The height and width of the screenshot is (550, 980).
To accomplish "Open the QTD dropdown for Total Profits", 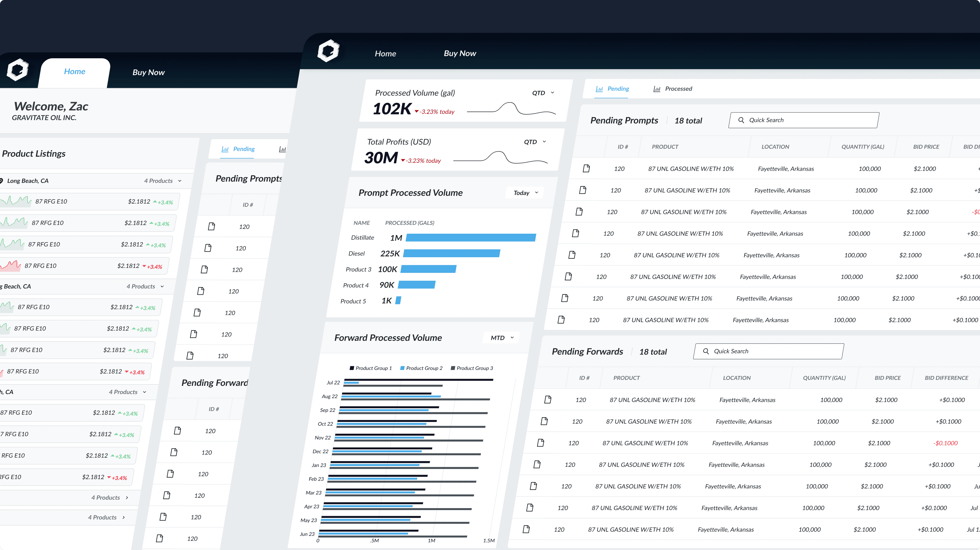I will [x=535, y=141].
